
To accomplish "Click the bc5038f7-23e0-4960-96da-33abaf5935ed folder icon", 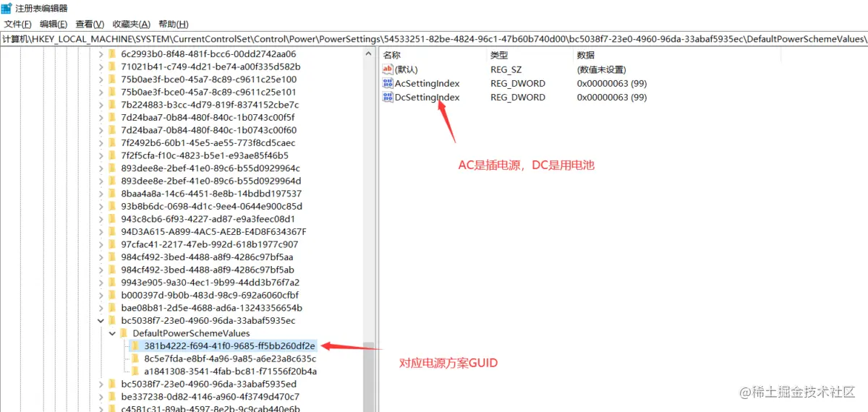I will click(x=112, y=384).
